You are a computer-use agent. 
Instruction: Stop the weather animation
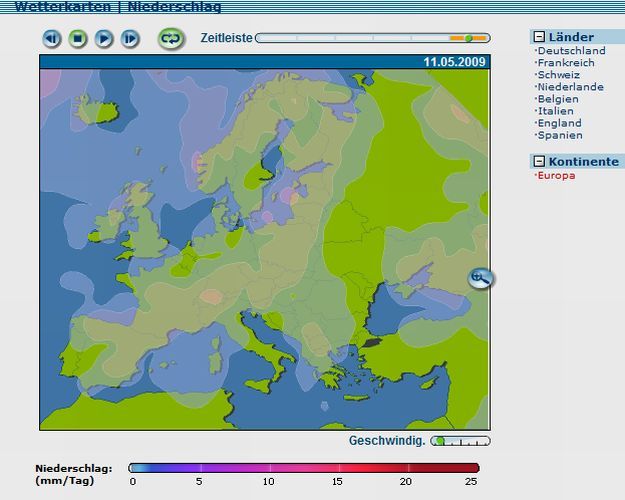(78, 39)
